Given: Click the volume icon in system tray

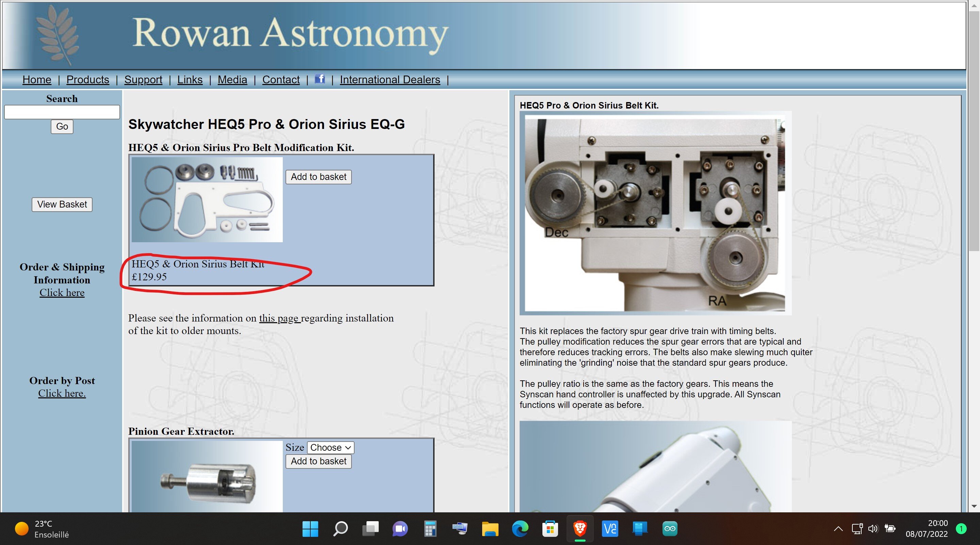Looking at the screenshot, I should click(873, 529).
